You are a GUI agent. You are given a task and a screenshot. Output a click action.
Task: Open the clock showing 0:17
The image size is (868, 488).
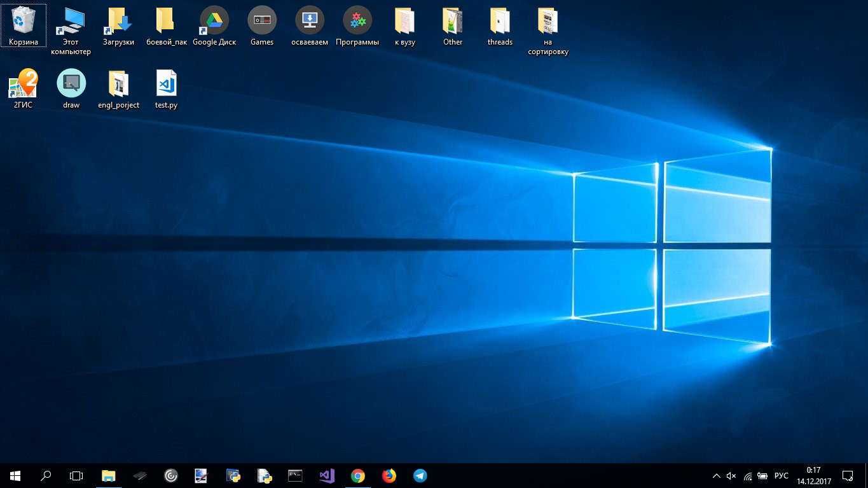click(813, 476)
